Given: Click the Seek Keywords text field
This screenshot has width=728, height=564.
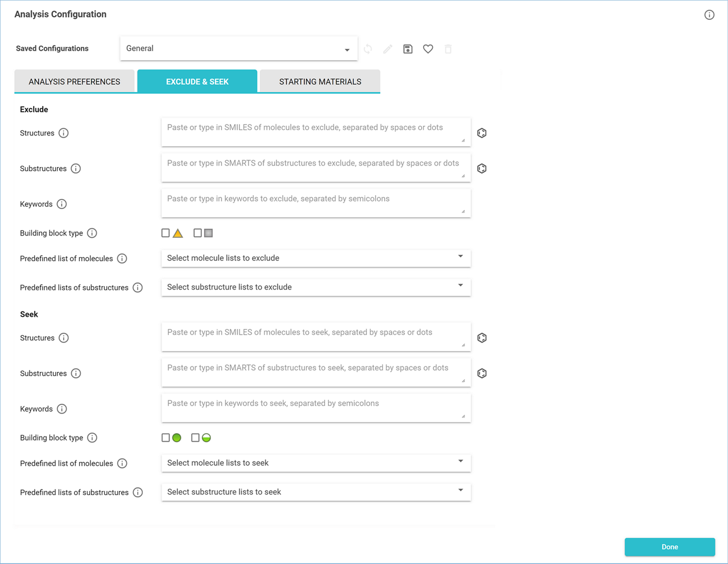Looking at the screenshot, I should tap(316, 408).
